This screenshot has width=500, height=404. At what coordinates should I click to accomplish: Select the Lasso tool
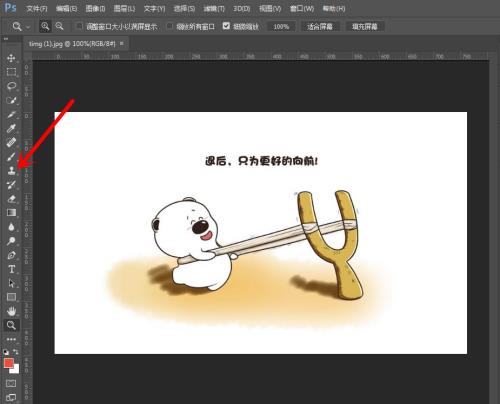[x=11, y=86]
